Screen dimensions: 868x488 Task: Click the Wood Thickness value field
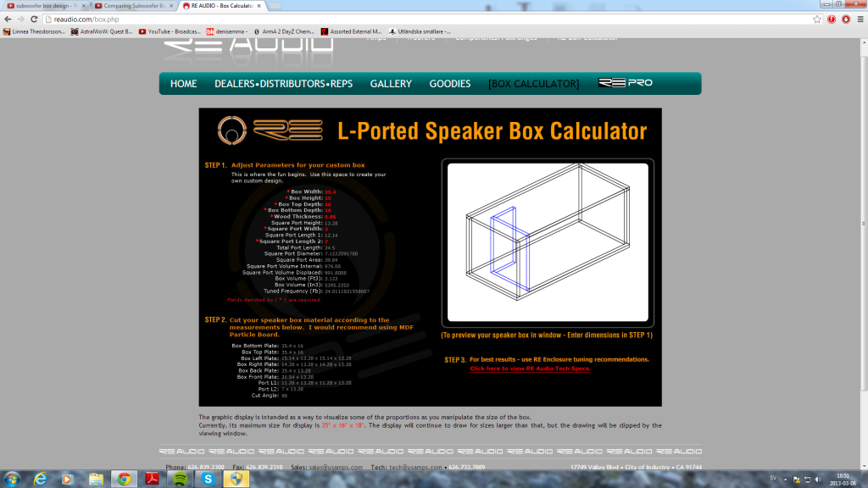click(x=331, y=216)
